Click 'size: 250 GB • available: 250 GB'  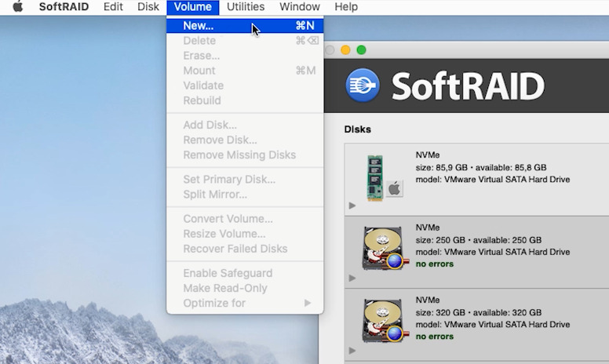(x=479, y=240)
